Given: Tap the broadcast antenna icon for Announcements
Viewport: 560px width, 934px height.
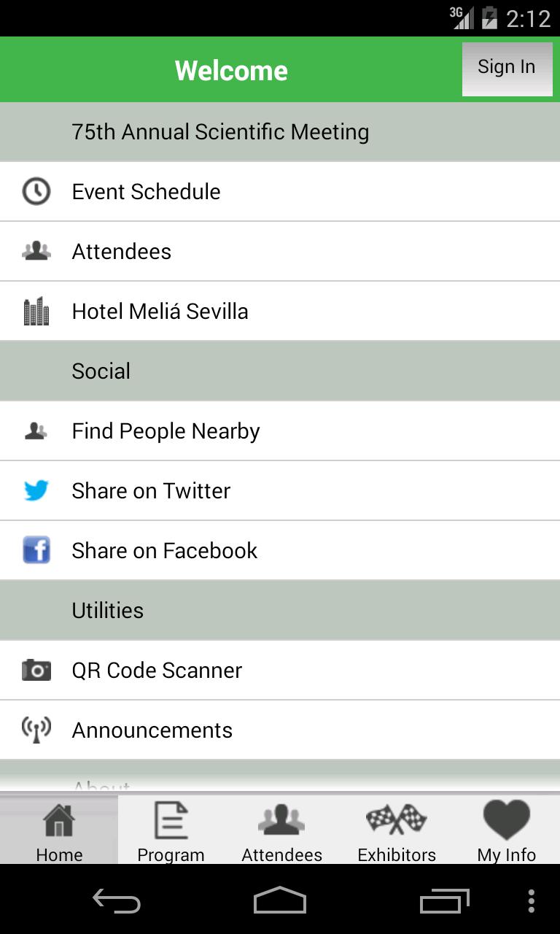Looking at the screenshot, I should (x=36, y=730).
